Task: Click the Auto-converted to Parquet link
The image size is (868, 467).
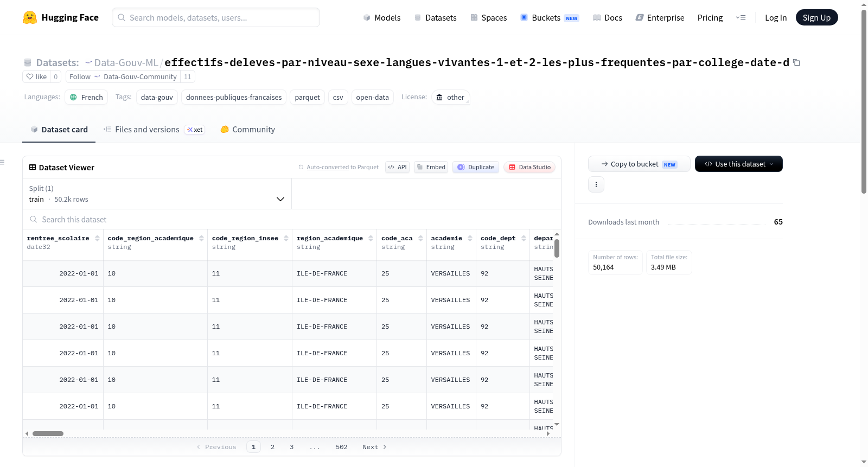Action: [328, 167]
